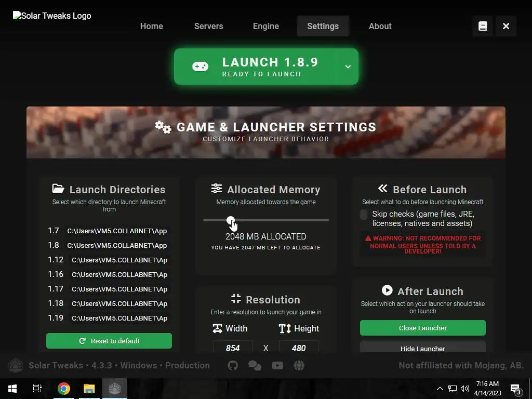This screenshot has width=532, height=399.
Task: Open File Explorer from the taskbar
Action: 89,389
